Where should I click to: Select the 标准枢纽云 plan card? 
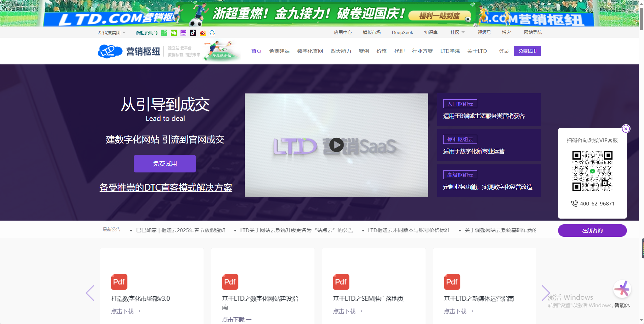coord(489,145)
